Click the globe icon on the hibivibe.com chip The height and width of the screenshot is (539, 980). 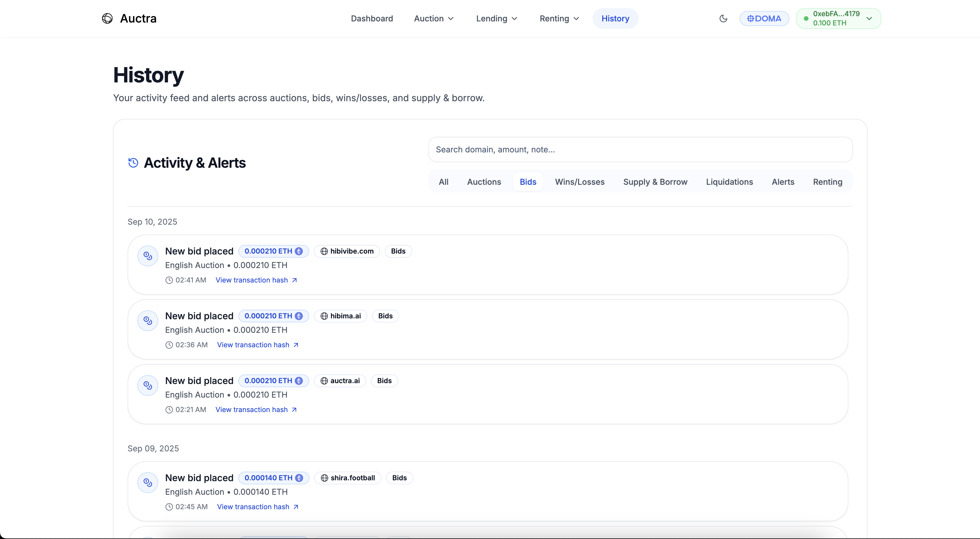[324, 251]
